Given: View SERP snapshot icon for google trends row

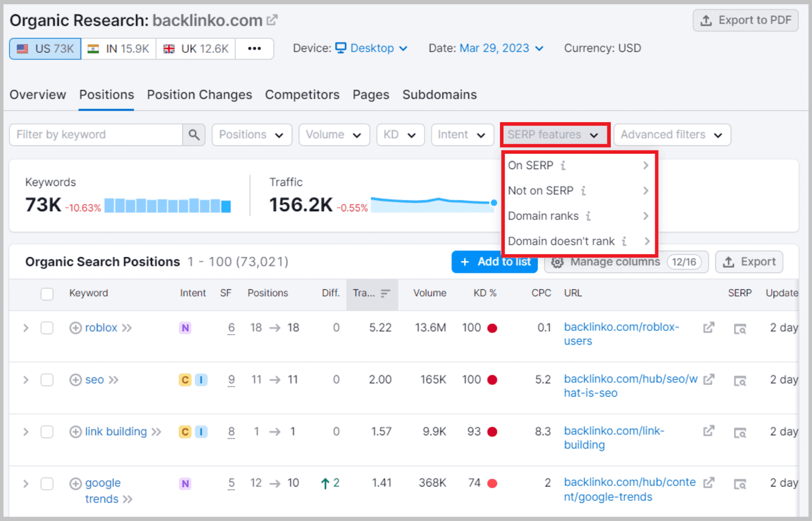Looking at the screenshot, I should coord(740,484).
